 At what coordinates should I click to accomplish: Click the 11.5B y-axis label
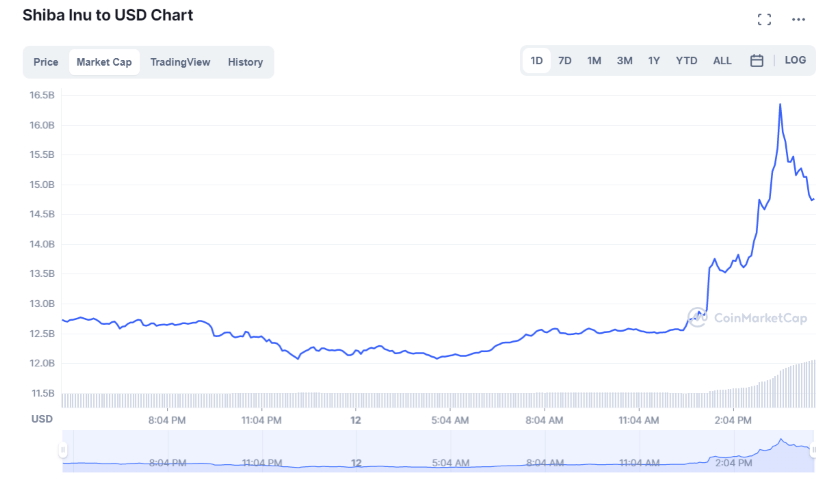tap(43, 393)
